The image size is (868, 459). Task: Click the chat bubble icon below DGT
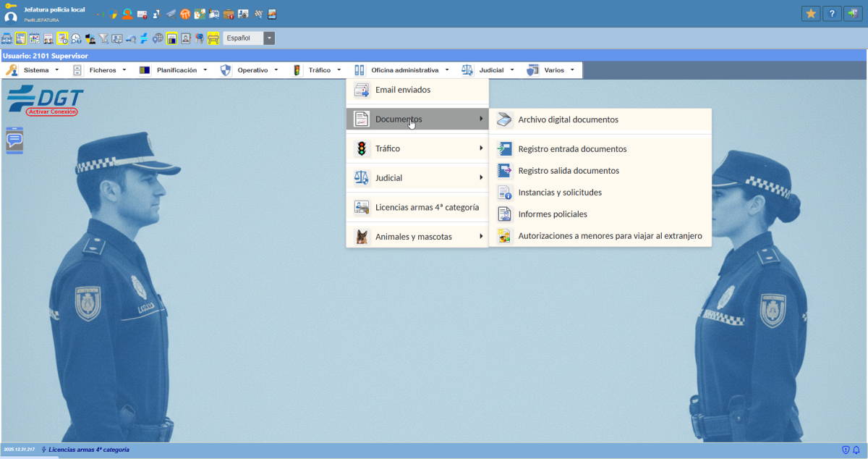(14, 140)
